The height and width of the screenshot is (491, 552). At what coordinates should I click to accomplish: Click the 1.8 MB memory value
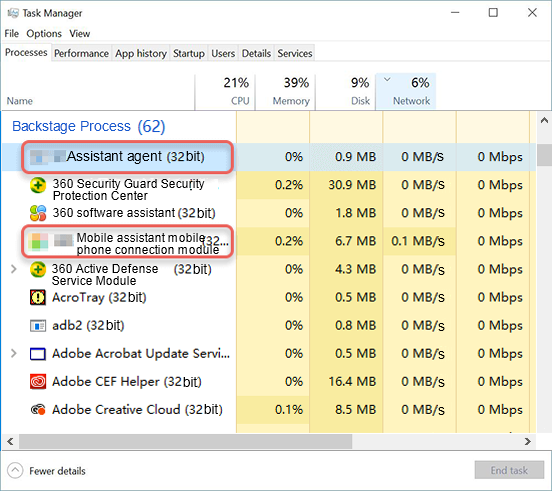click(356, 213)
